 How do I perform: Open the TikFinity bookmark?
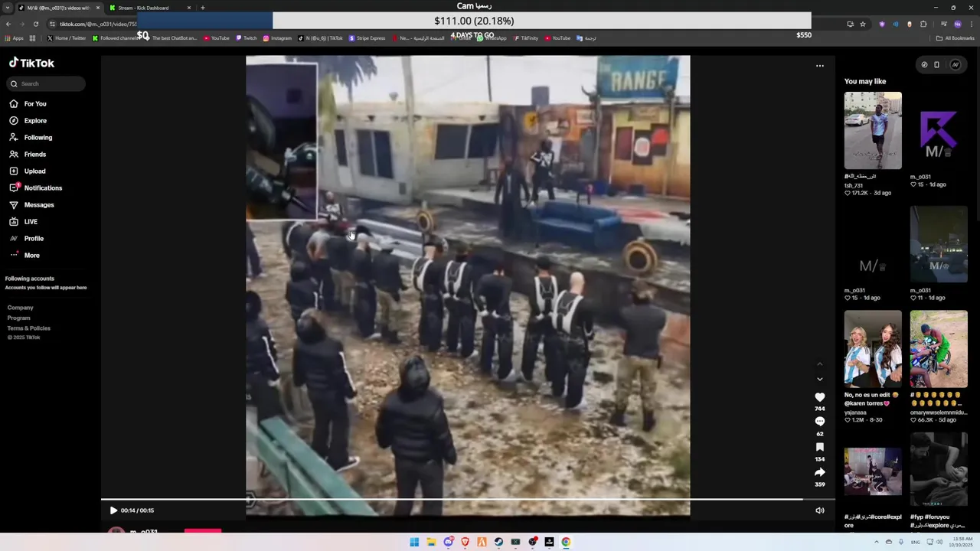click(x=526, y=38)
